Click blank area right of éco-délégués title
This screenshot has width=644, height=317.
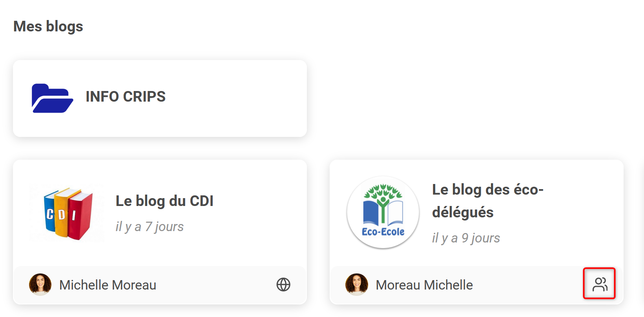[581, 201]
